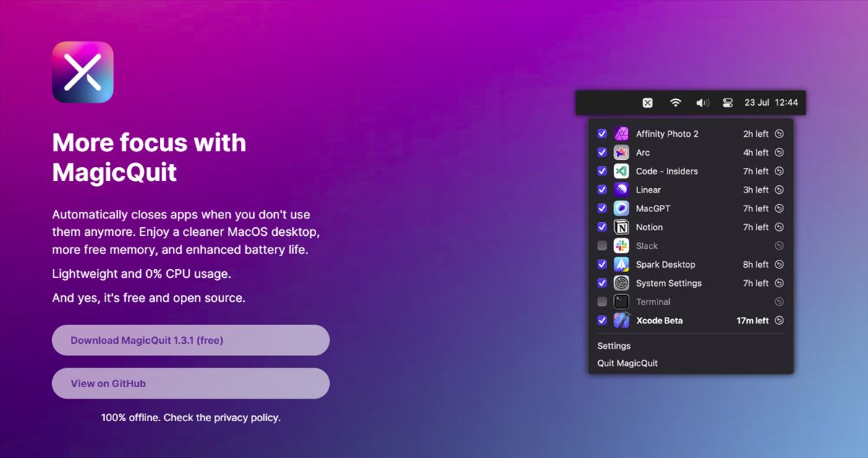
Task: Open the Wi-Fi menu bar icon
Action: tap(676, 103)
